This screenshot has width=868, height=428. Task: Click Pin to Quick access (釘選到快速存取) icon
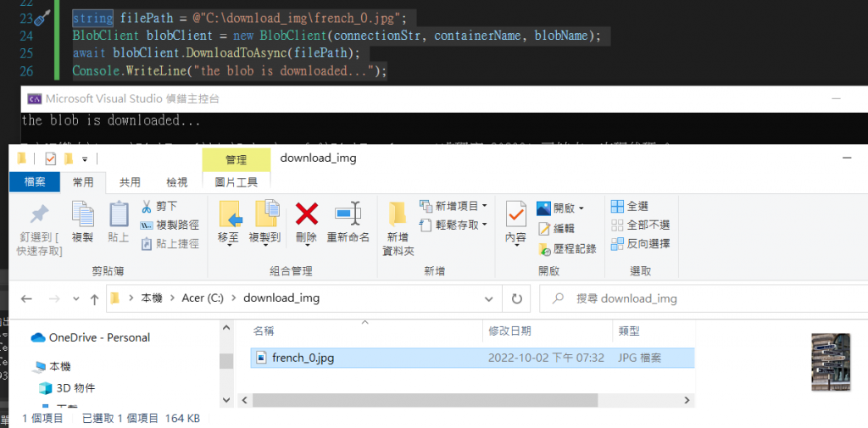click(39, 214)
